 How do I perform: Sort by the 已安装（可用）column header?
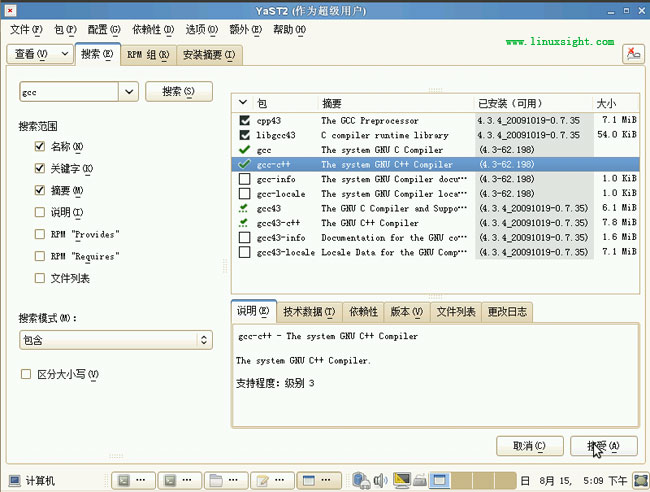click(533, 103)
